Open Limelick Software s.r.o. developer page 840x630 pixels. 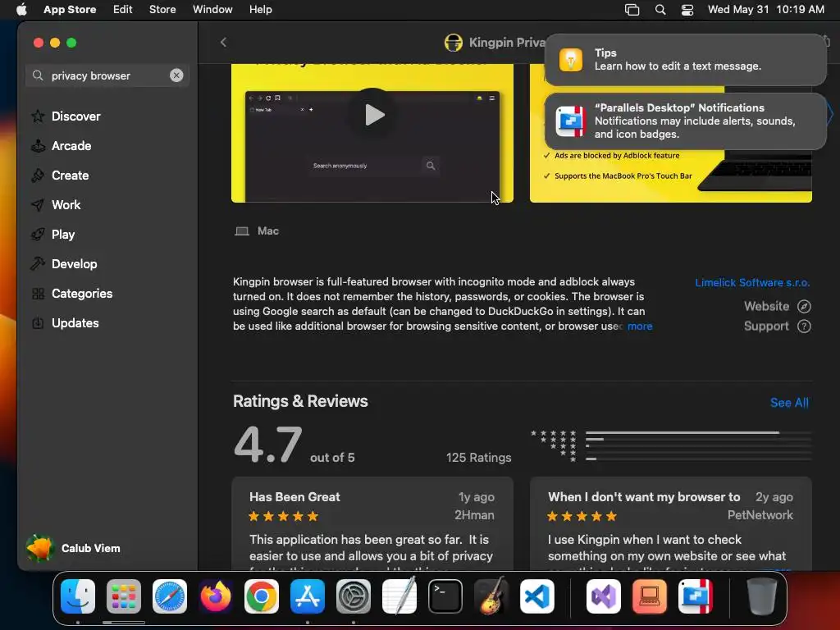coord(752,282)
